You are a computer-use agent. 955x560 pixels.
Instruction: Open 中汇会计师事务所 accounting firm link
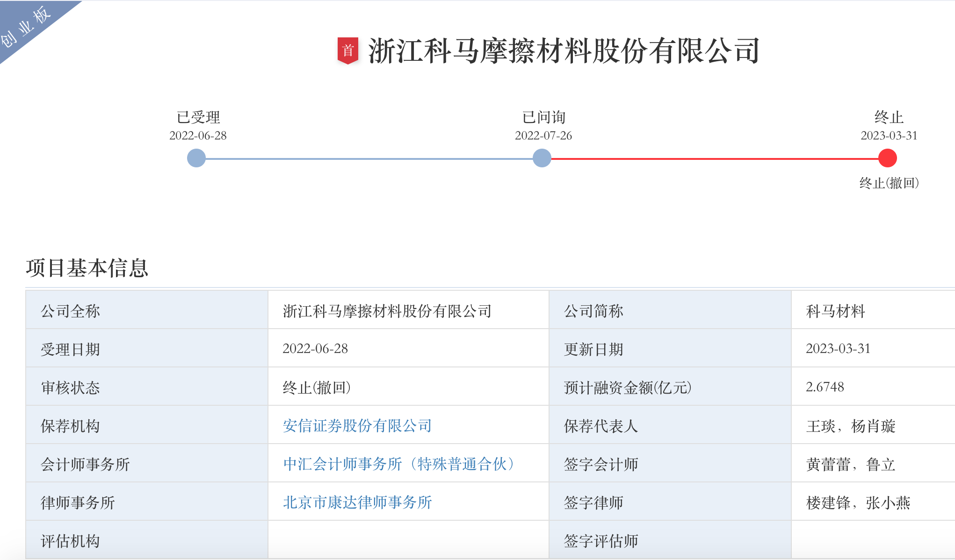point(399,464)
